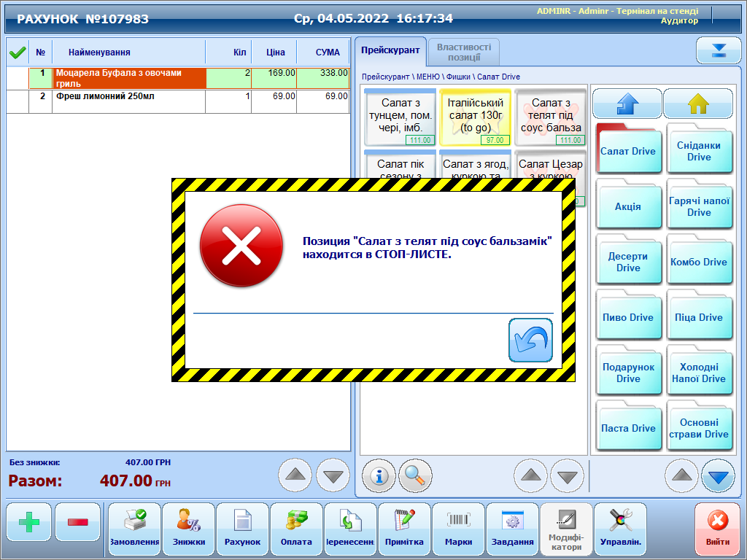The width and height of the screenshot is (747, 560).
Task: Add Італійський салат 130г to the order
Action: pyautogui.click(x=475, y=117)
